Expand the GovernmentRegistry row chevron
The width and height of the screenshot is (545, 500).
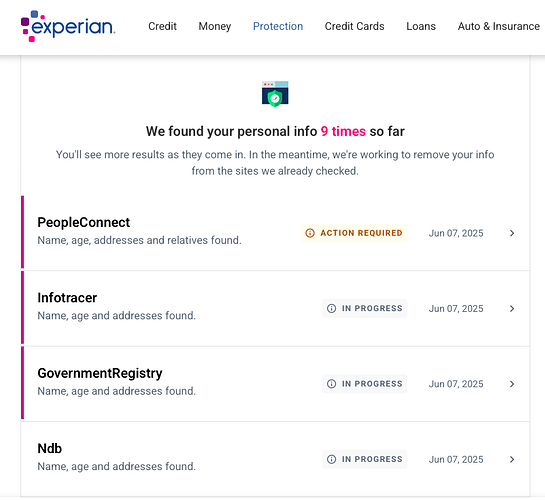coord(512,384)
